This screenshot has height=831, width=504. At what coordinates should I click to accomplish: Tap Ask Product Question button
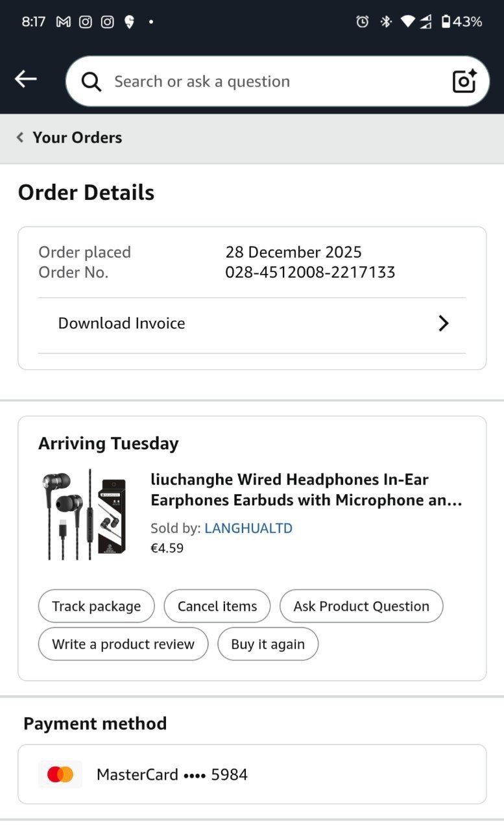(x=361, y=606)
